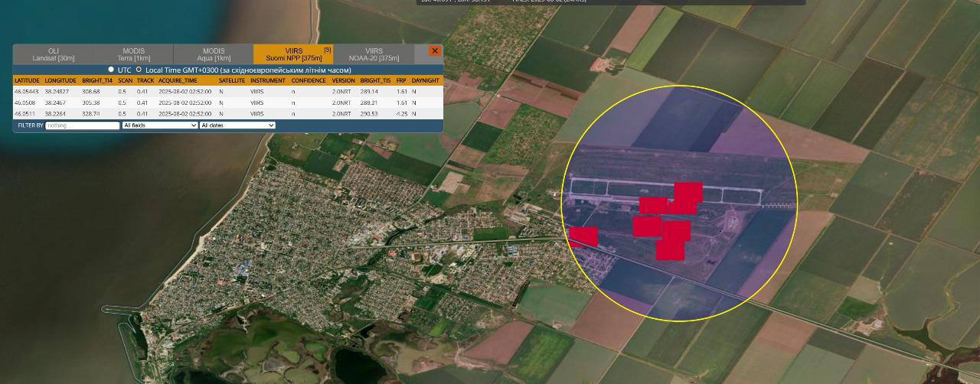This screenshot has height=384, width=980.
Task: Switch to VIIRS NOAA-20 375m tab
Action: 374,54
